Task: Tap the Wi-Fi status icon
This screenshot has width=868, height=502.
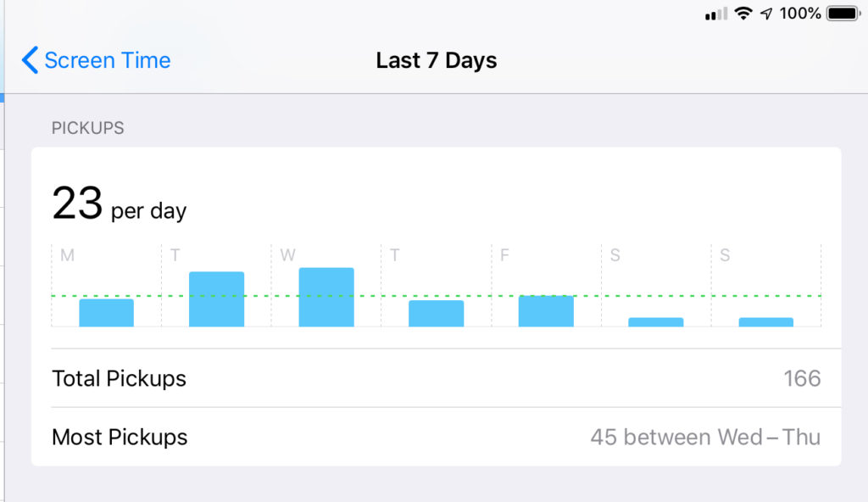Action: [743, 13]
